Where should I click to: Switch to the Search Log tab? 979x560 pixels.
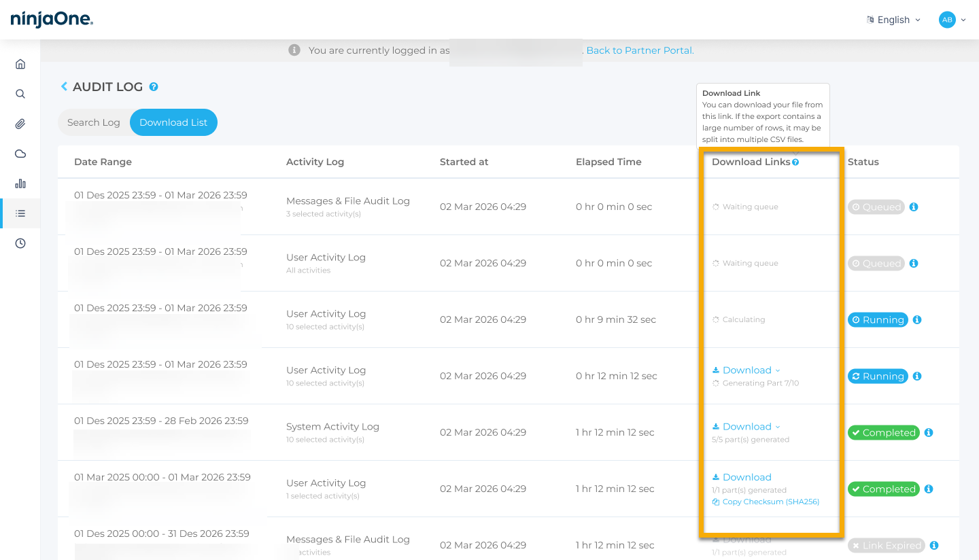click(x=94, y=122)
